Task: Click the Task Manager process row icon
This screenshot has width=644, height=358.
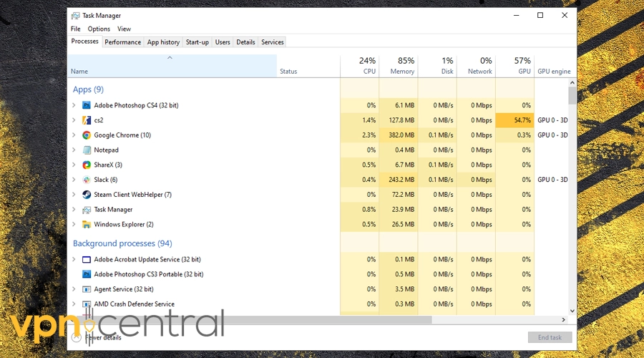Action: click(x=87, y=210)
